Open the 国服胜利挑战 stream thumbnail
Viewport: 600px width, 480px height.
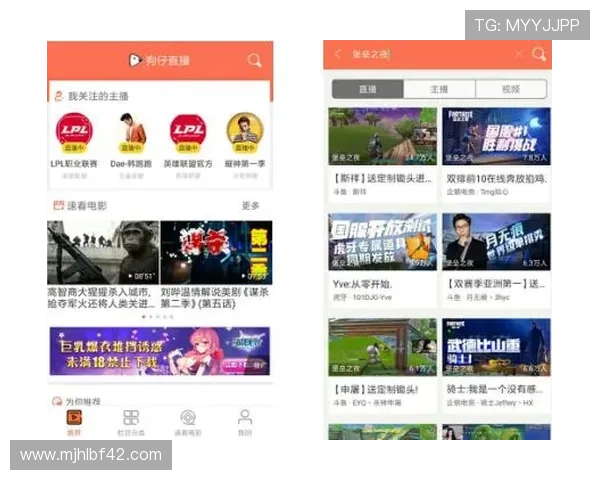[497, 136]
